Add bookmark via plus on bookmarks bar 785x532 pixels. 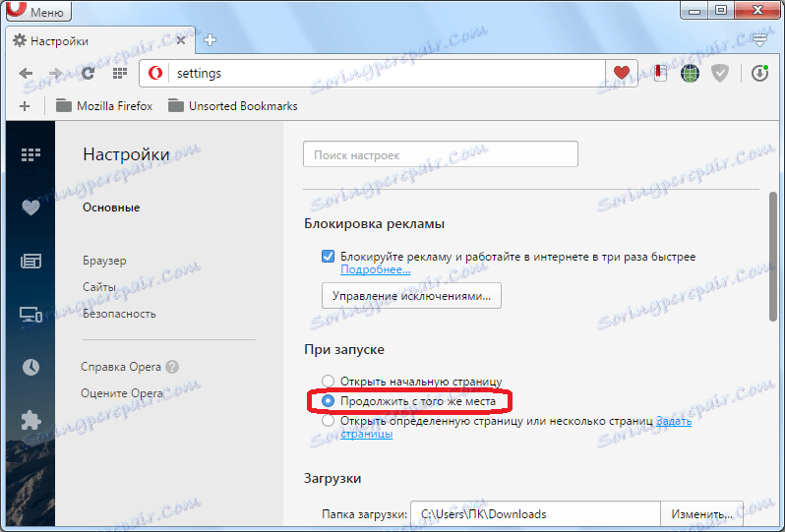click(25, 106)
